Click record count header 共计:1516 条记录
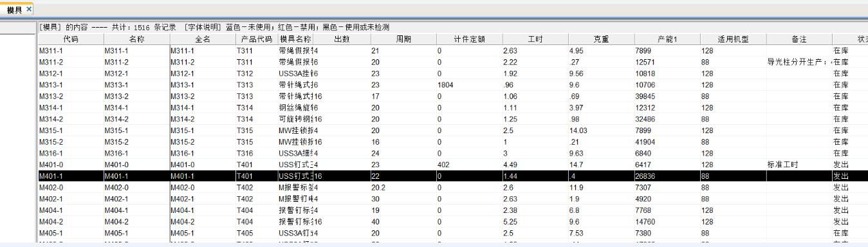This screenshot has height=247, width=868. pos(143,28)
